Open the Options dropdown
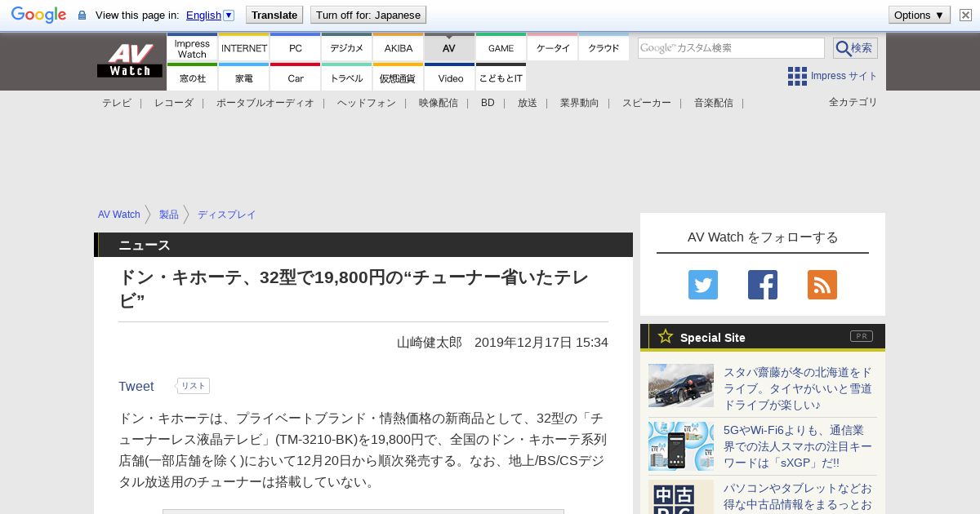 919,15
